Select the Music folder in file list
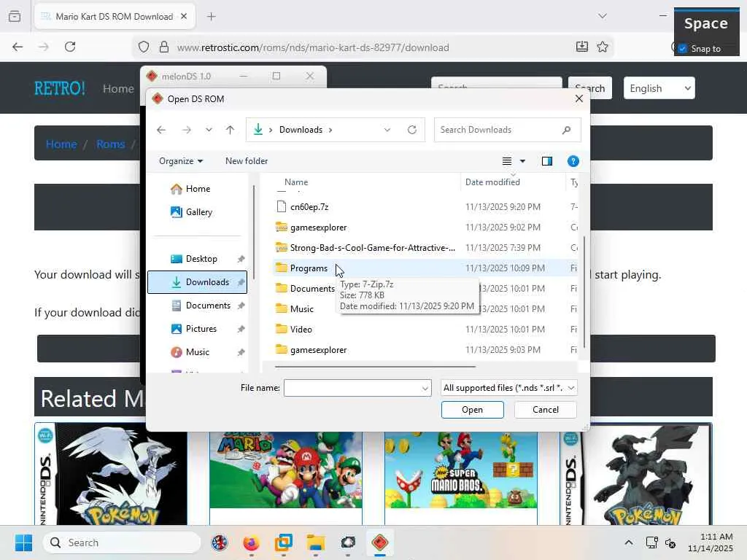The image size is (747, 560). tap(301, 308)
